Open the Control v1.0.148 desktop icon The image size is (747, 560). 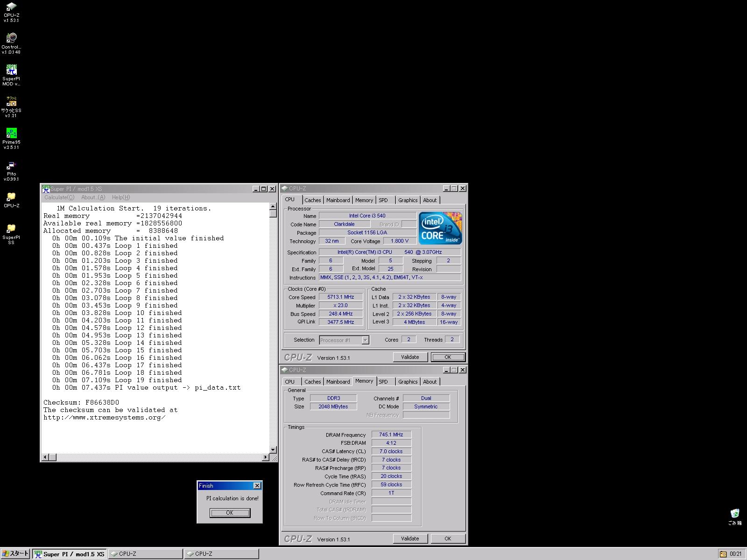click(11, 43)
